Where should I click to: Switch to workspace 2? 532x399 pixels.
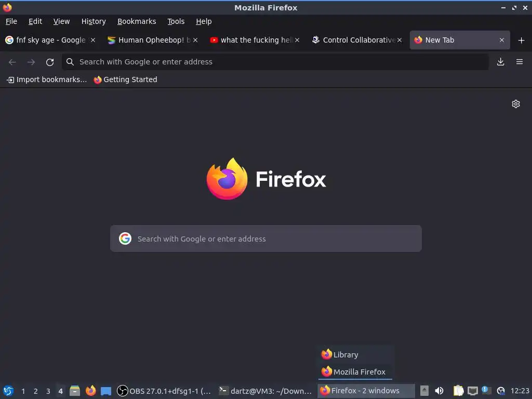pyautogui.click(x=36, y=391)
